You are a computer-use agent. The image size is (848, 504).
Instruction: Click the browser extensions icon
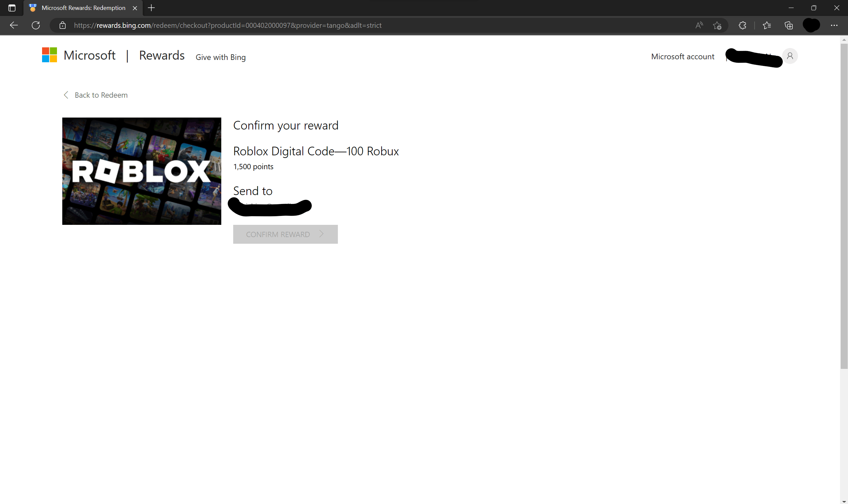(x=742, y=25)
